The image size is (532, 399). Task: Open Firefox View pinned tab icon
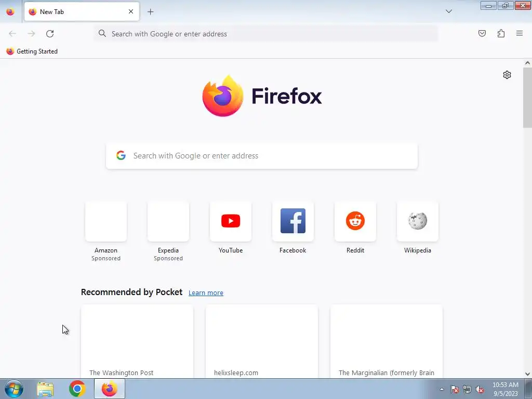10,11
